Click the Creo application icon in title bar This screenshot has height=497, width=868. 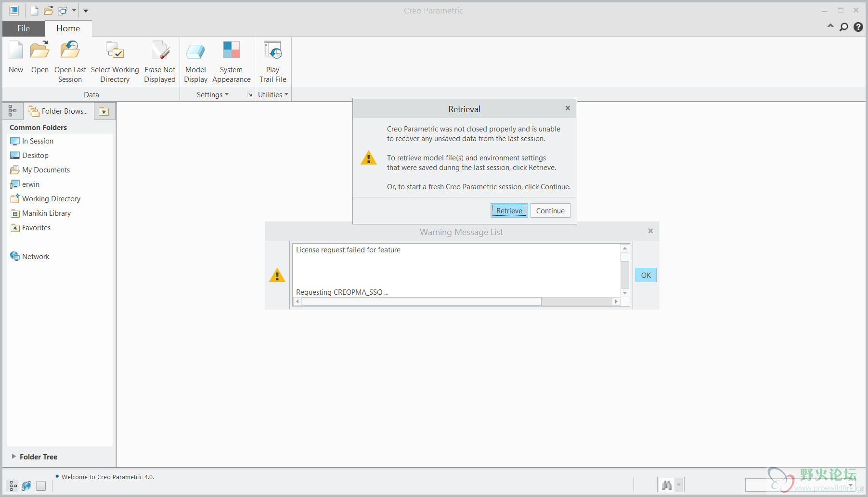pos(14,11)
